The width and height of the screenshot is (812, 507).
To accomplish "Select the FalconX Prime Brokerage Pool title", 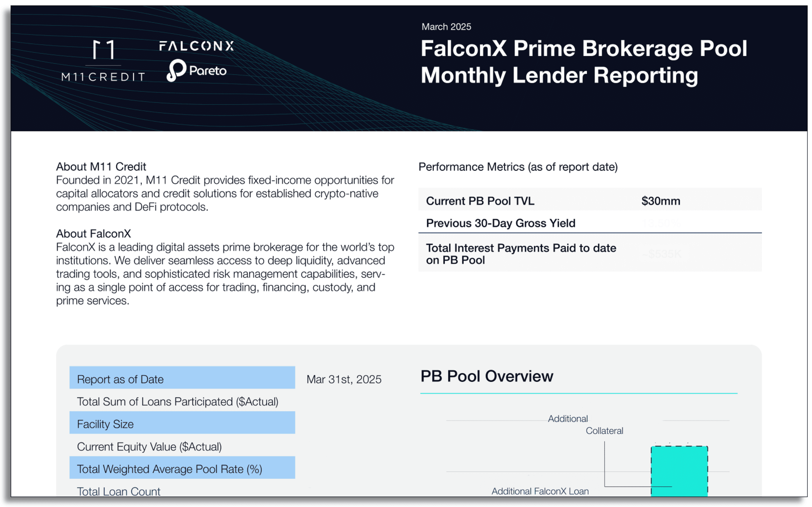I will [584, 62].
